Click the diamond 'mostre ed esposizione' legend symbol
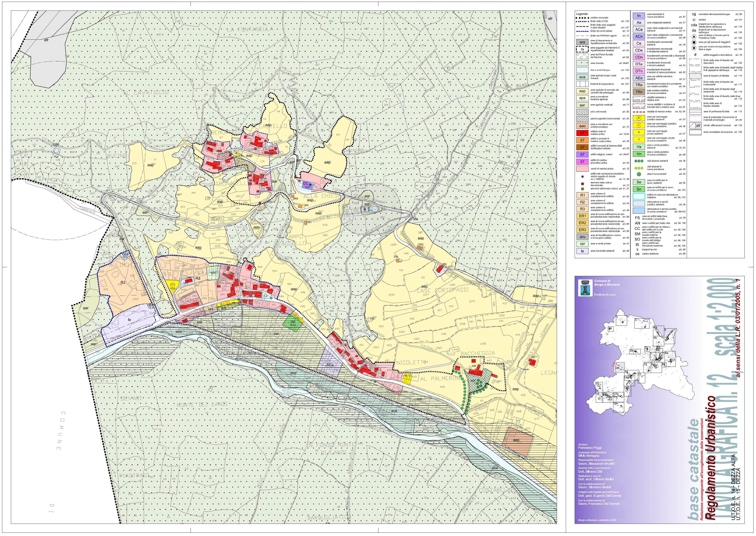This screenshot has width=756, height=536. tap(694, 48)
